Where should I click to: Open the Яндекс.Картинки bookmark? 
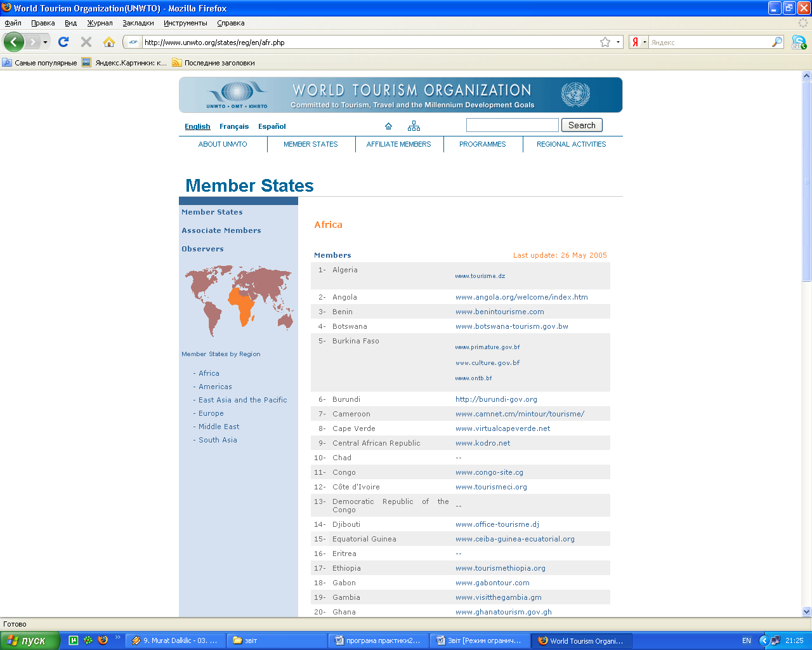(x=124, y=63)
